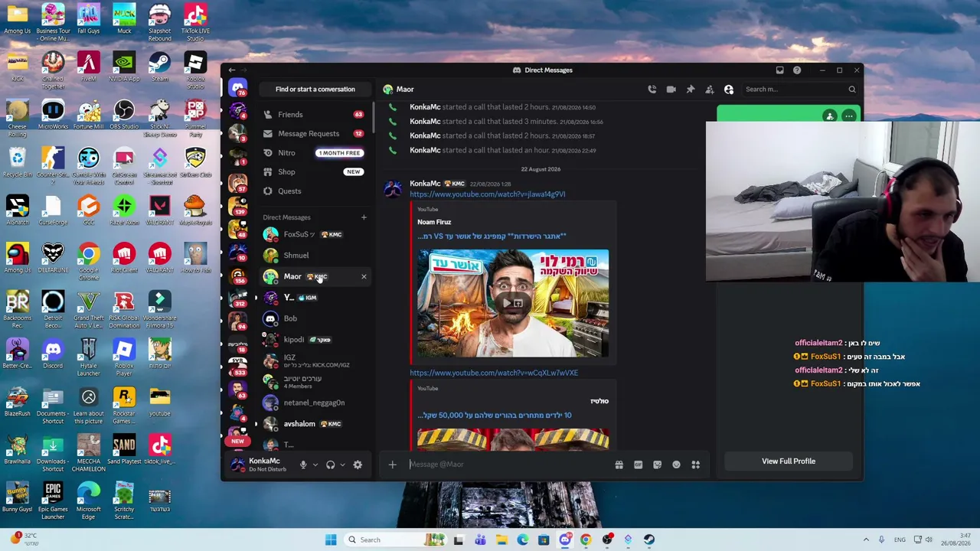
Task: Open the 4 Members group DM
Action: coord(314,382)
